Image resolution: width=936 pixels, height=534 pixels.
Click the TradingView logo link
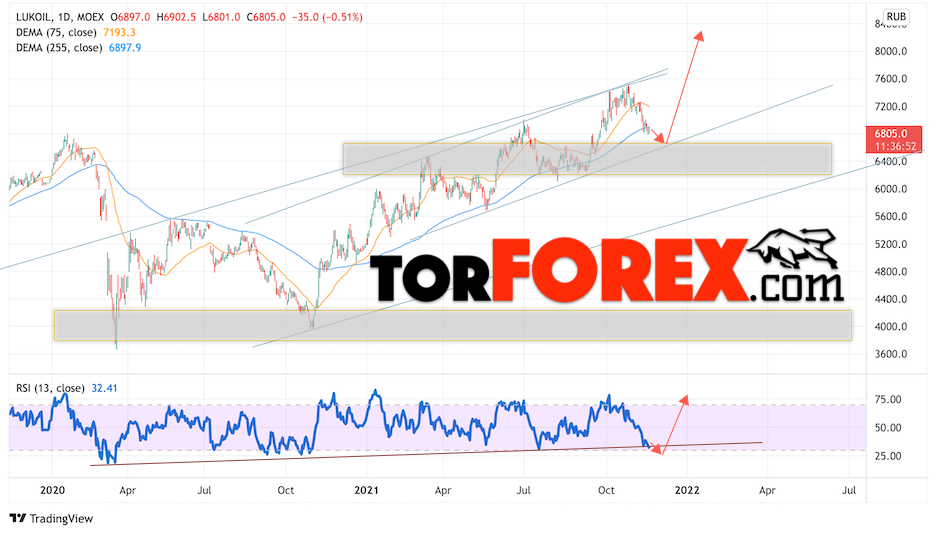tap(52, 518)
